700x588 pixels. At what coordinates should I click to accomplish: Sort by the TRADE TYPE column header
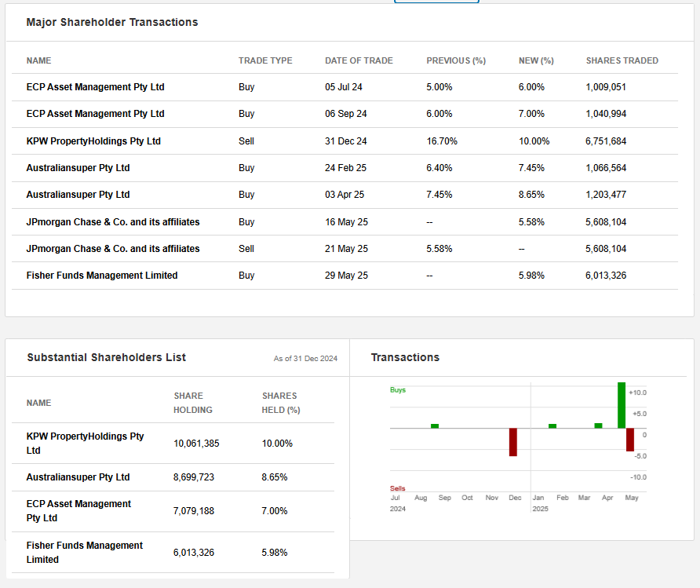265,60
